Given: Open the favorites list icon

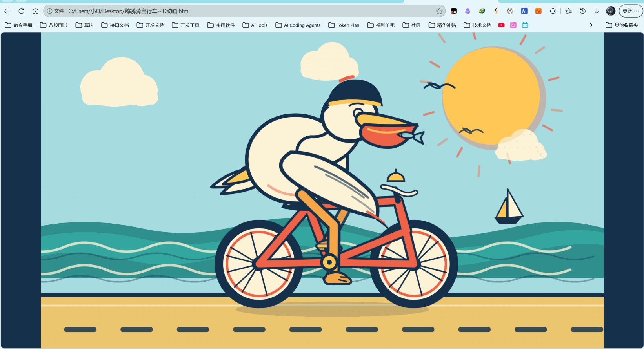Looking at the screenshot, I should (568, 11).
